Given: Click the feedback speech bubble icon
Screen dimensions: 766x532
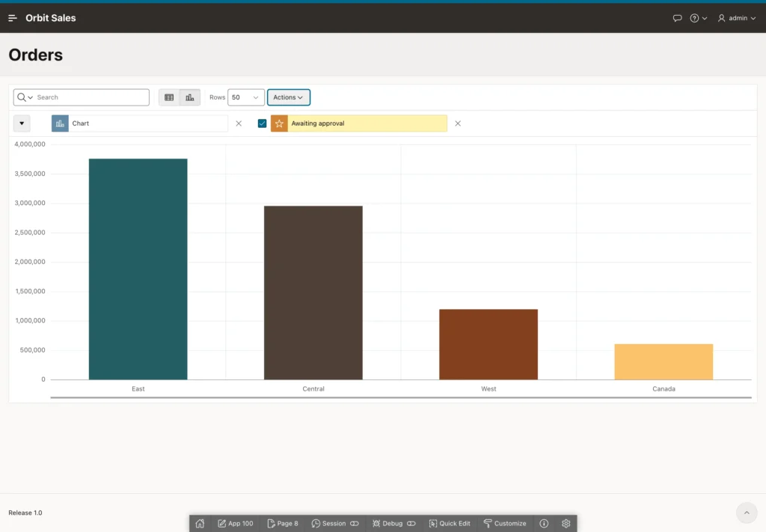Looking at the screenshot, I should (677, 18).
